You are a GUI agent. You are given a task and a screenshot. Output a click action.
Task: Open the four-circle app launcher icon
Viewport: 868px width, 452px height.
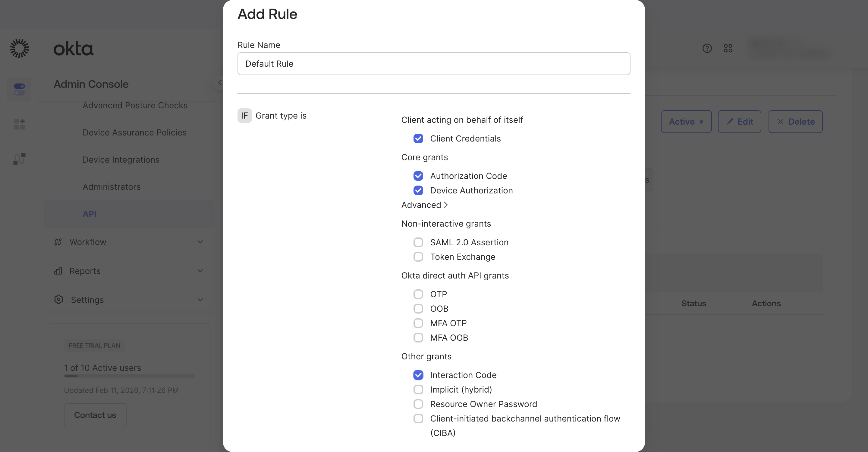coord(728,48)
